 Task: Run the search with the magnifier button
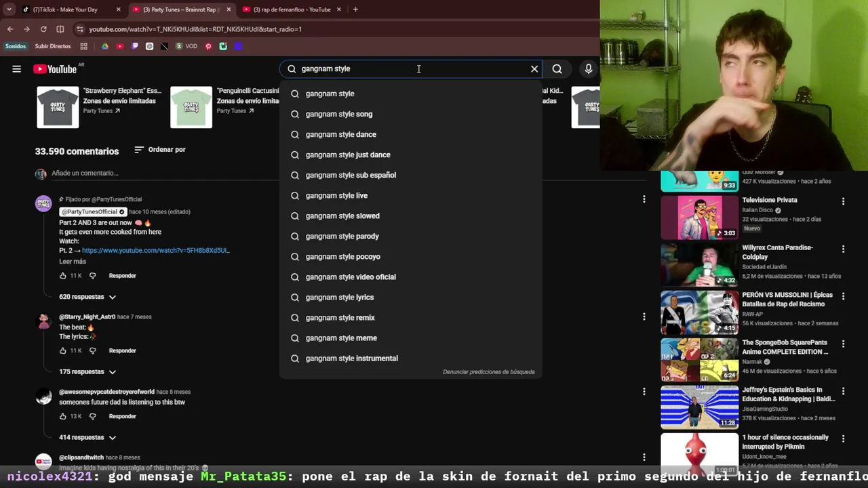click(557, 68)
